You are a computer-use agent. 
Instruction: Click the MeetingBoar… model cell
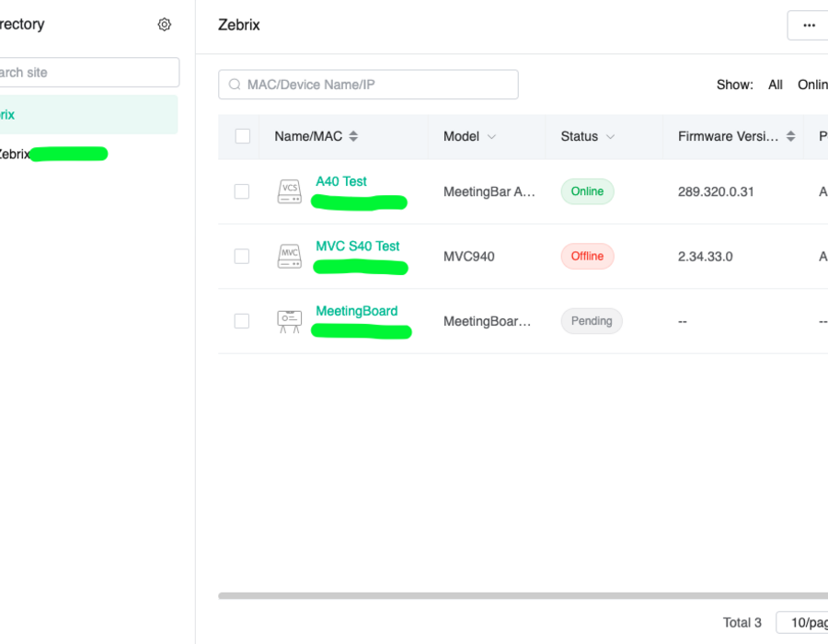tap(487, 321)
